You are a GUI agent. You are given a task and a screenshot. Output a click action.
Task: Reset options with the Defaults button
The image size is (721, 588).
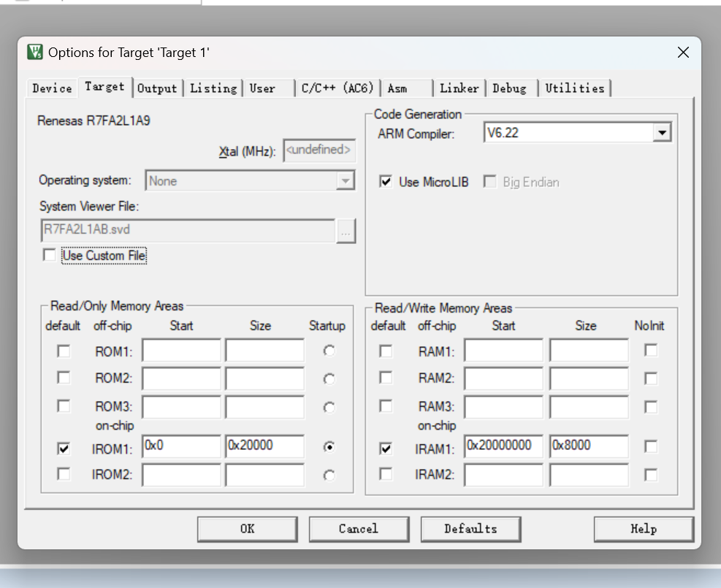(471, 529)
